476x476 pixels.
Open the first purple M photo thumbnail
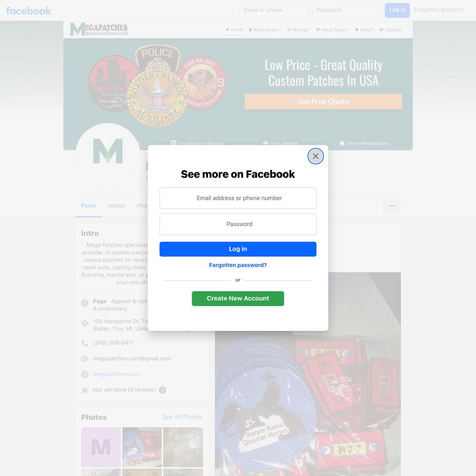pos(101,447)
